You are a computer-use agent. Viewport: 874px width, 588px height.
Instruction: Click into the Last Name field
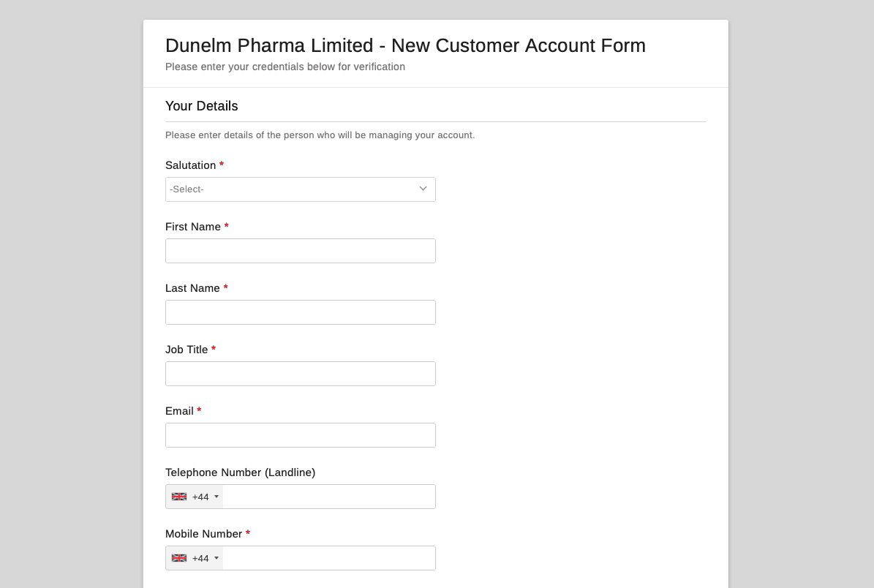(300, 312)
